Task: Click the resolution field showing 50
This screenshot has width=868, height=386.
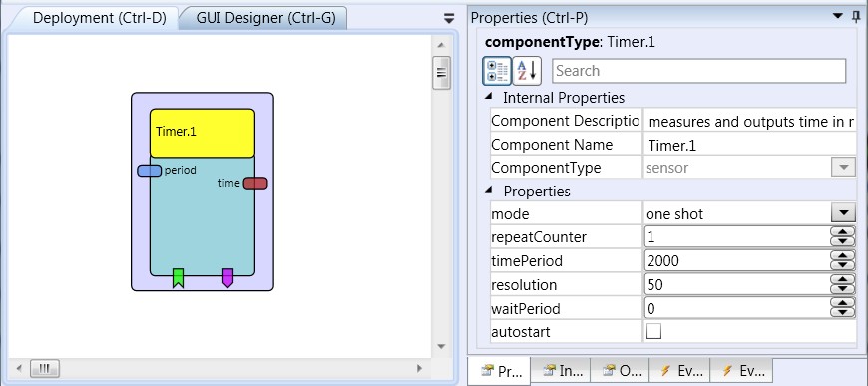Action: click(737, 284)
